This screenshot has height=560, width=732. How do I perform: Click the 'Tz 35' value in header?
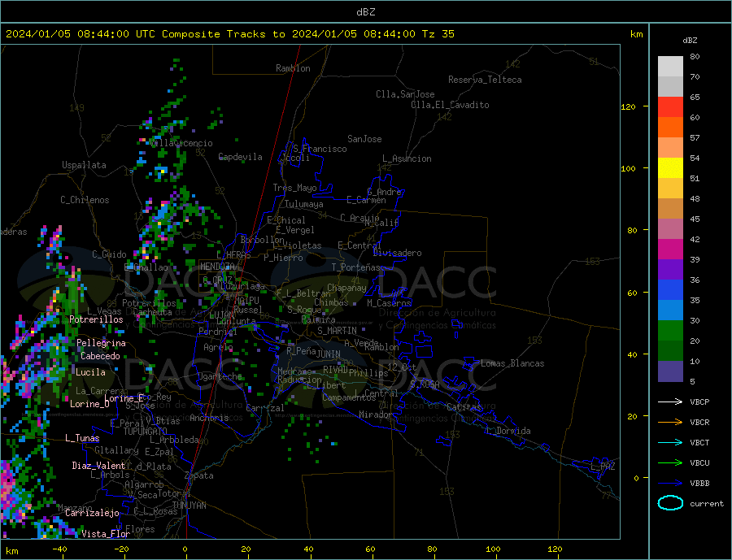438,34
